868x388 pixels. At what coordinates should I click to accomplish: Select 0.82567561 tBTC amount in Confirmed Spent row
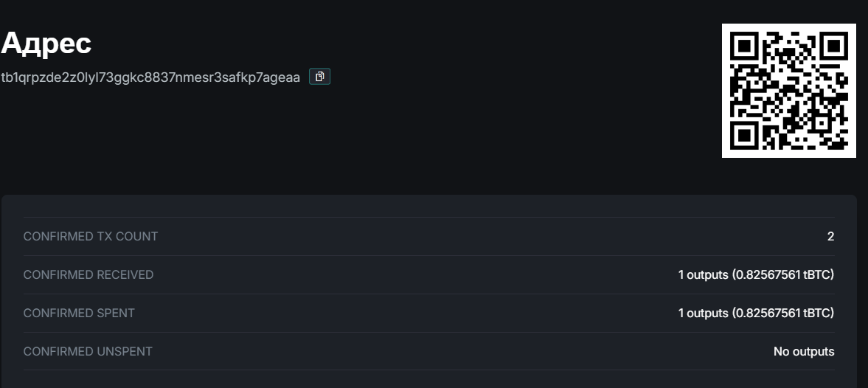(784, 313)
